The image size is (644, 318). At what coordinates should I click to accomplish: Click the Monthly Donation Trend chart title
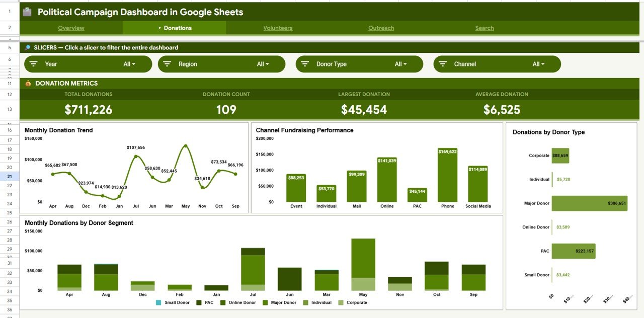pyautogui.click(x=58, y=130)
